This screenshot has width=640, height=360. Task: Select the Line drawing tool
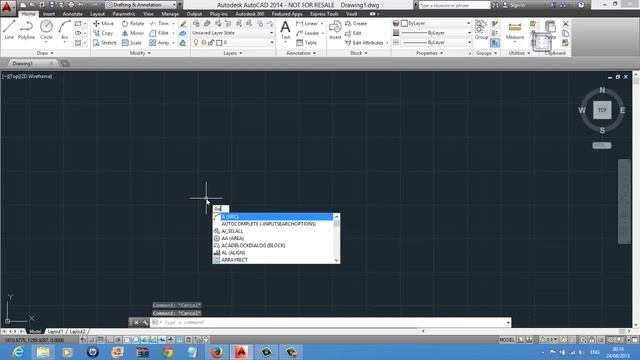pos(9,30)
